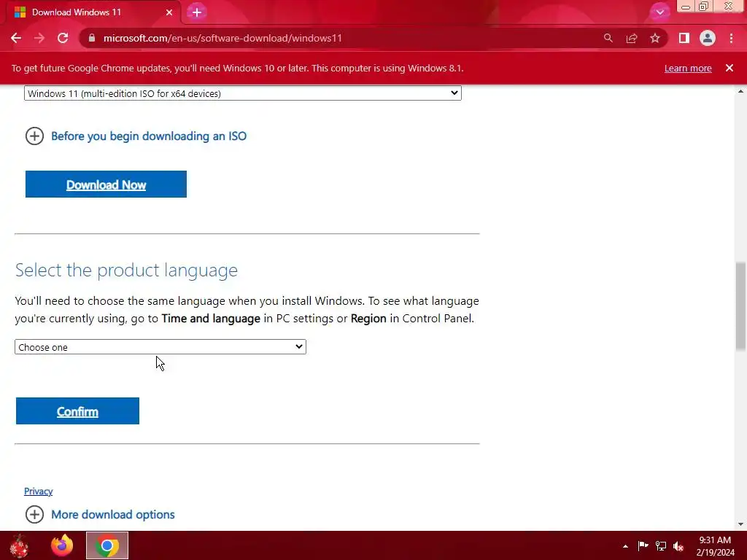
Task: Share this page using the share icon
Action: pyautogui.click(x=632, y=38)
